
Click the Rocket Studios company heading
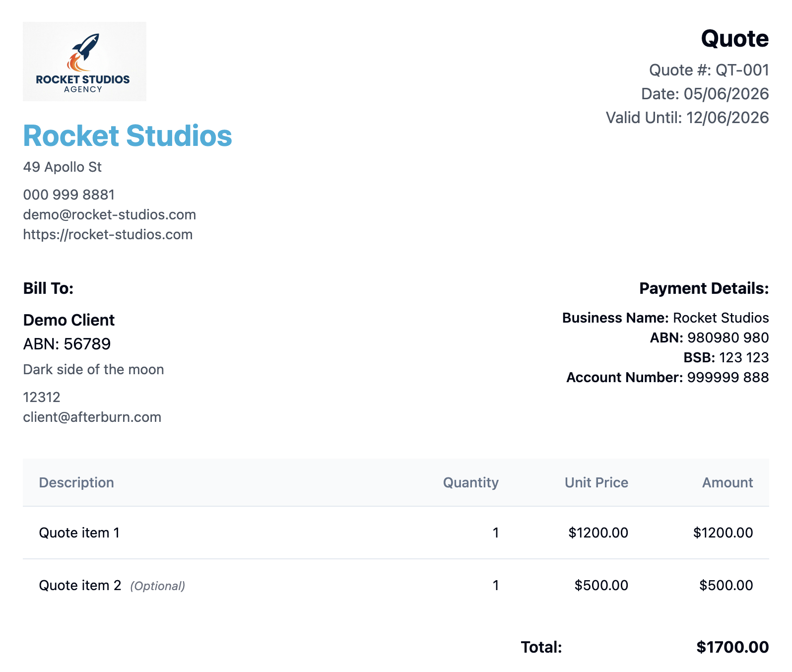(128, 135)
